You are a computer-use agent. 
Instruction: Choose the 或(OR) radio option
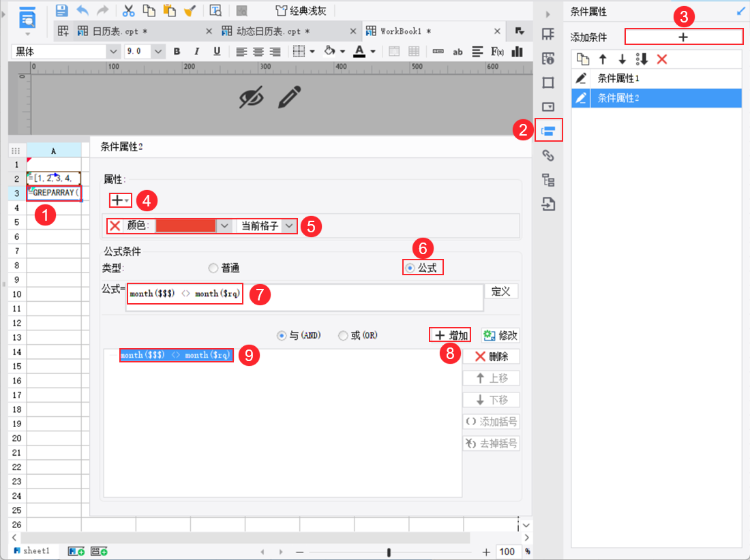pyautogui.click(x=342, y=335)
